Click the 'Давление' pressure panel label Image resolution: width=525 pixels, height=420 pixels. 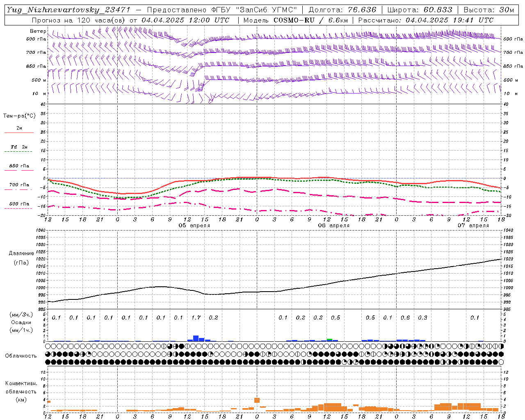tap(21, 253)
